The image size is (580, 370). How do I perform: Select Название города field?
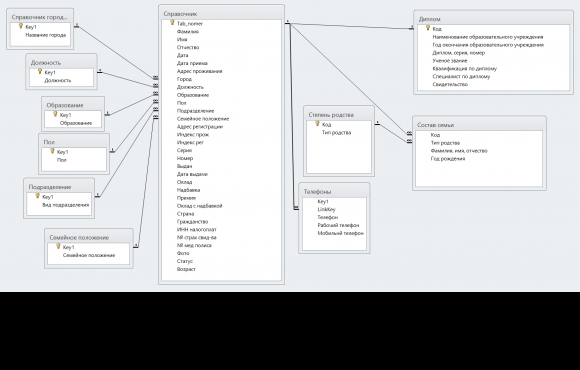[x=46, y=35]
